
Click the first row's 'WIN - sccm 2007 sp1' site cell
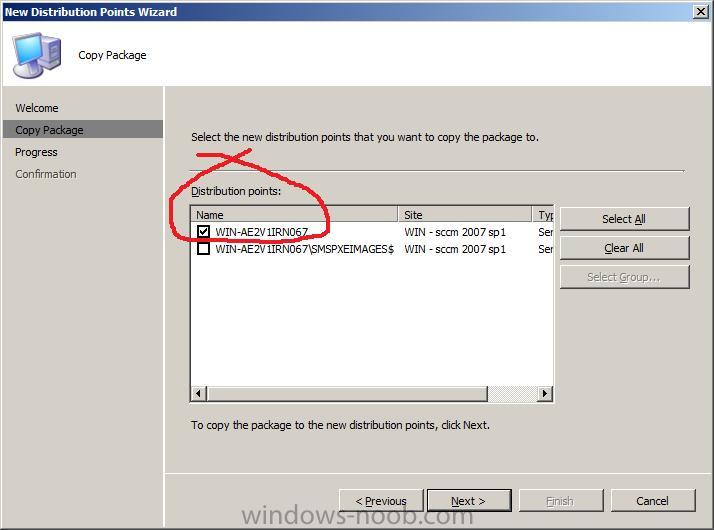pos(455,232)
